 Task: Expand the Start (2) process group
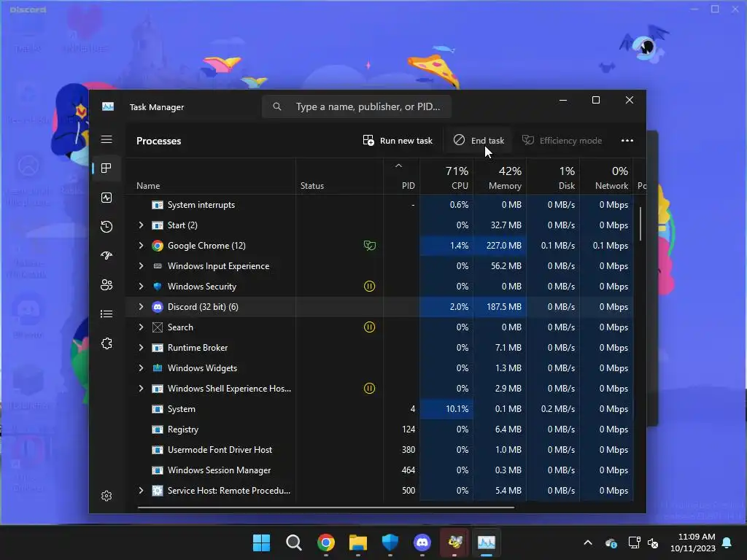pos(141,225)
